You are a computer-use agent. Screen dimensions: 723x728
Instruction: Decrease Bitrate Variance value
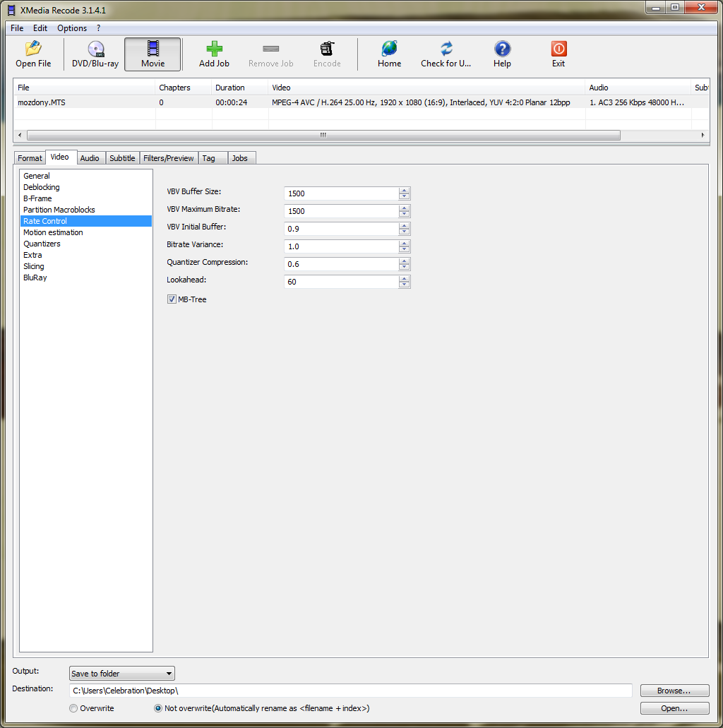pos(404,249)
